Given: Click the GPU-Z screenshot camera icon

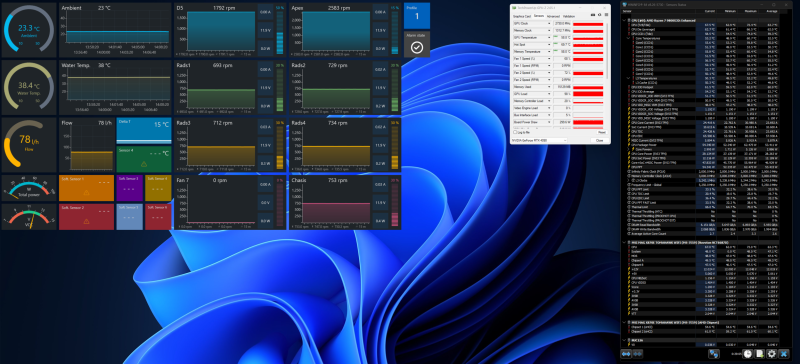Looking at the screenshot, I should (x=593, y=15).
